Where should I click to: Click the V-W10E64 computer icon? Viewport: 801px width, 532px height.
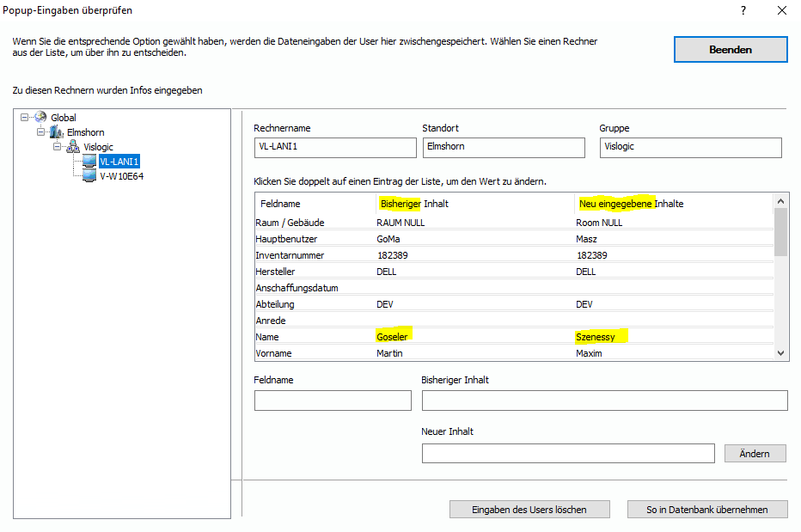(x=89, y=176)
